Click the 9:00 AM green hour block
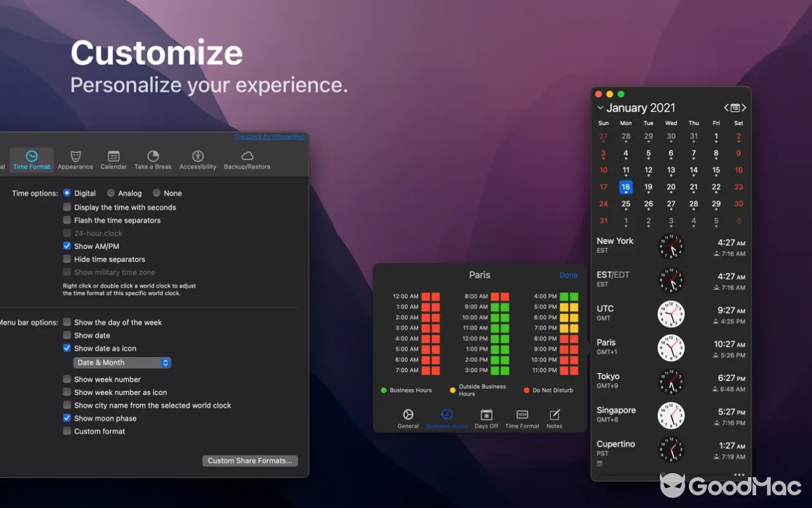 (x=499, y=307)
